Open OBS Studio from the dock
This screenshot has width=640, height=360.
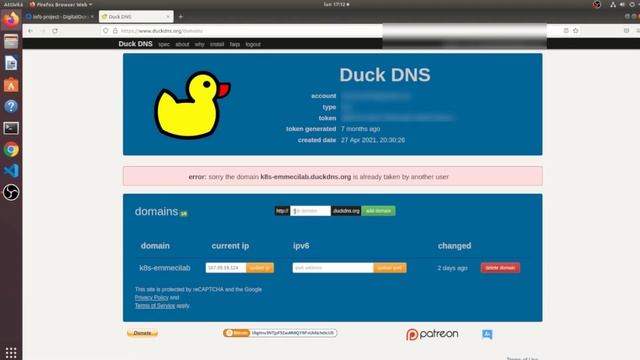pyautogui.click(x=11, y=192)
